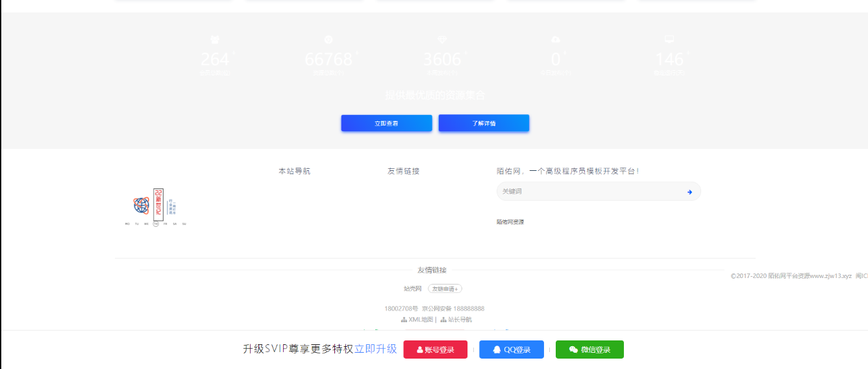
Task: Log in with 账号登录 red button
Action: (435, 350)
